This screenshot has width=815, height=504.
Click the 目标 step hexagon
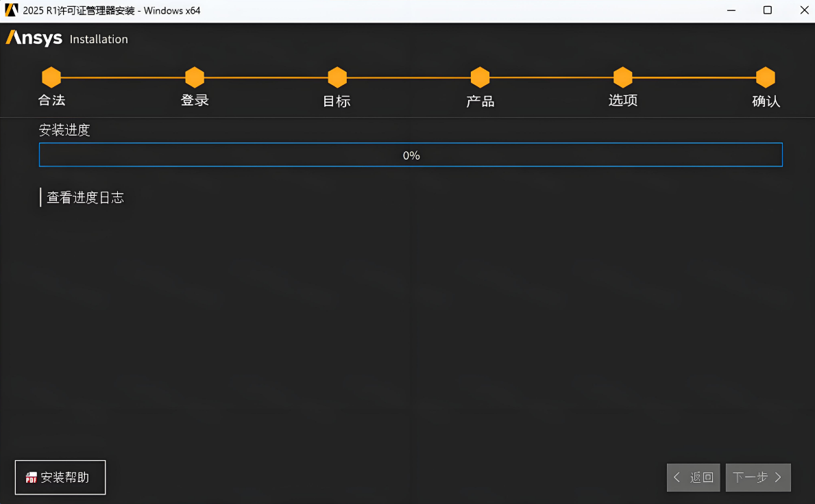tap(337, 77)
